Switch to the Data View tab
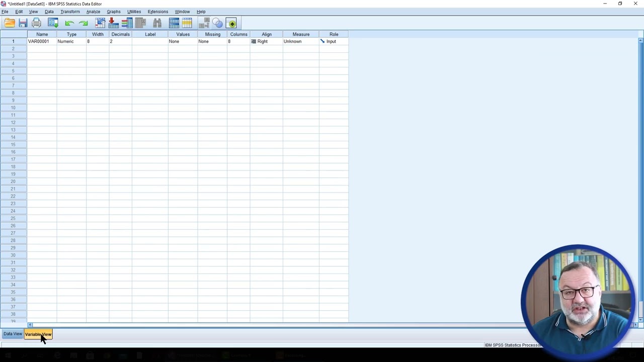 (13, 334)
